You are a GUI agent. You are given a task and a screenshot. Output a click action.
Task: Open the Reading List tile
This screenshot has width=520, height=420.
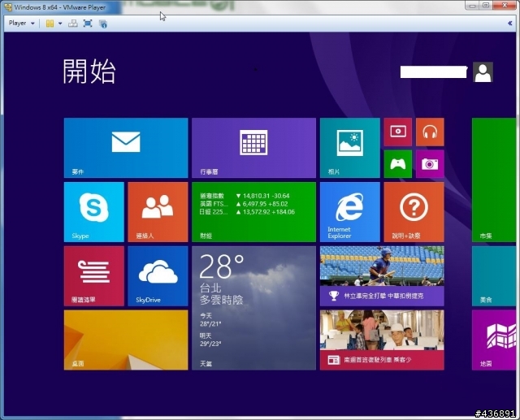[94, 275]
